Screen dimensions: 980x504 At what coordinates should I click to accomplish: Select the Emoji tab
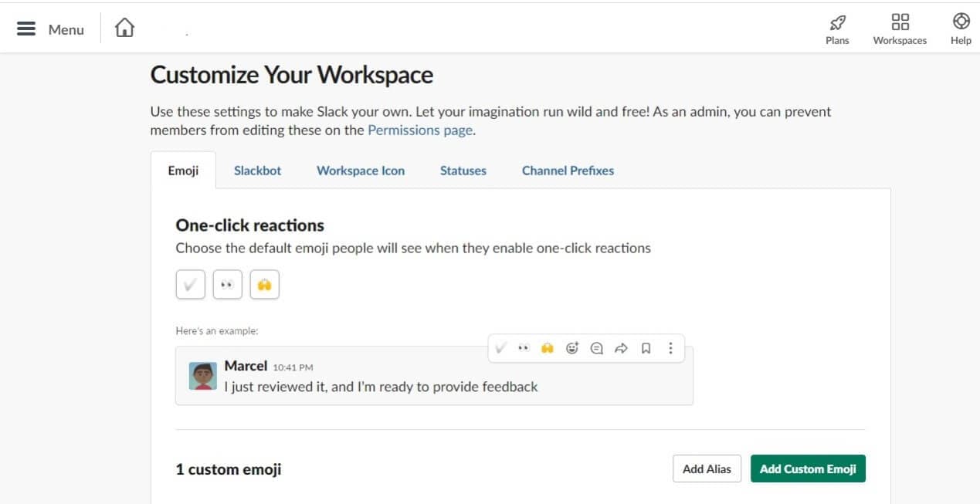(x=183, y=171)
